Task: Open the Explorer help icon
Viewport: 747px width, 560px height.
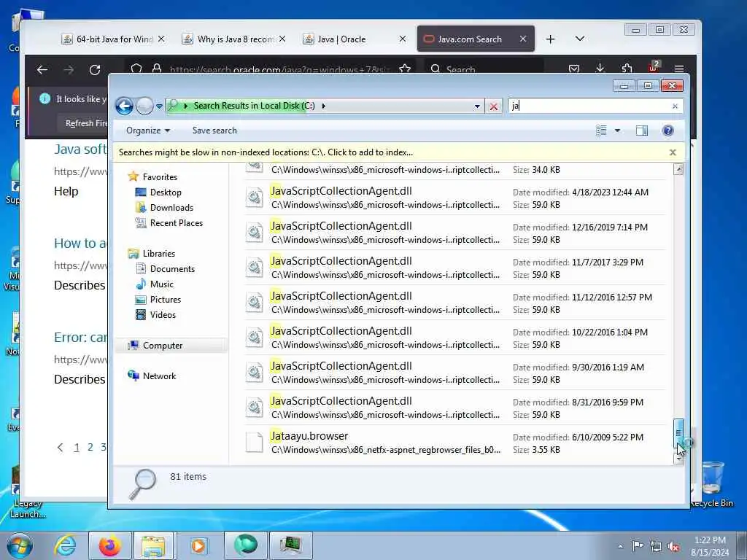Action: 668,131
